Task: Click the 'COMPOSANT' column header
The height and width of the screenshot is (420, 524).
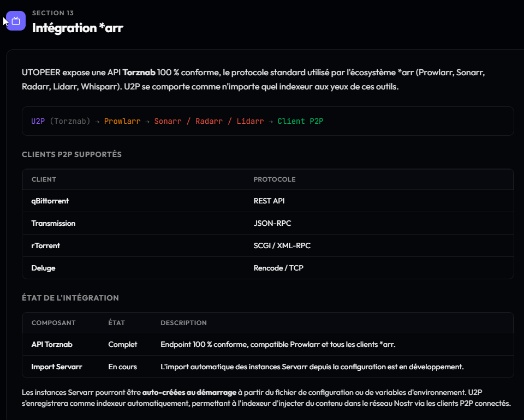Action: pyautogui.click(x=53, y=323)
